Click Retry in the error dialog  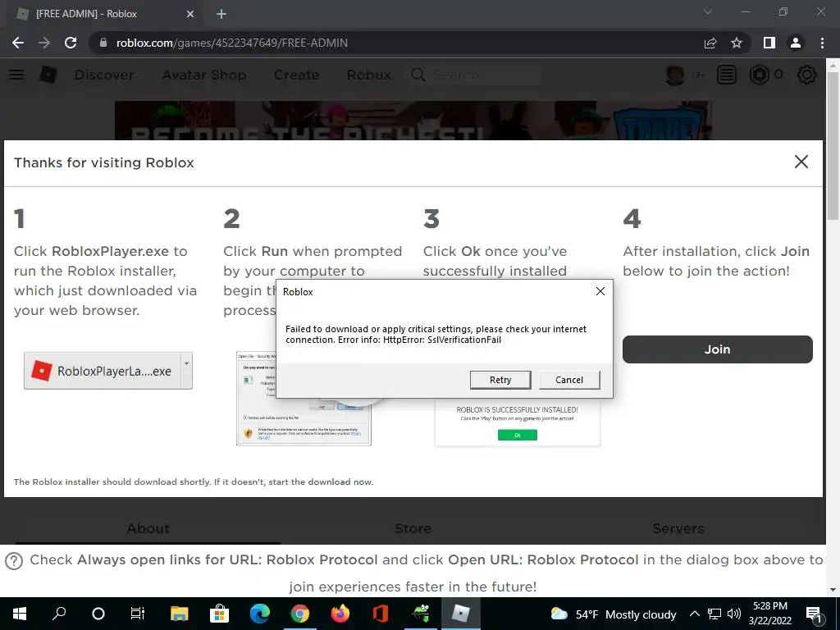point(500,380)
